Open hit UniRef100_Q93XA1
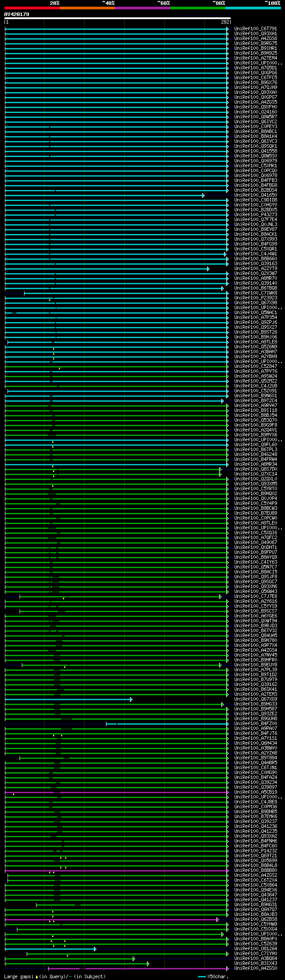Viewport: 285px width, 980px height. click(x=256, y=34)
